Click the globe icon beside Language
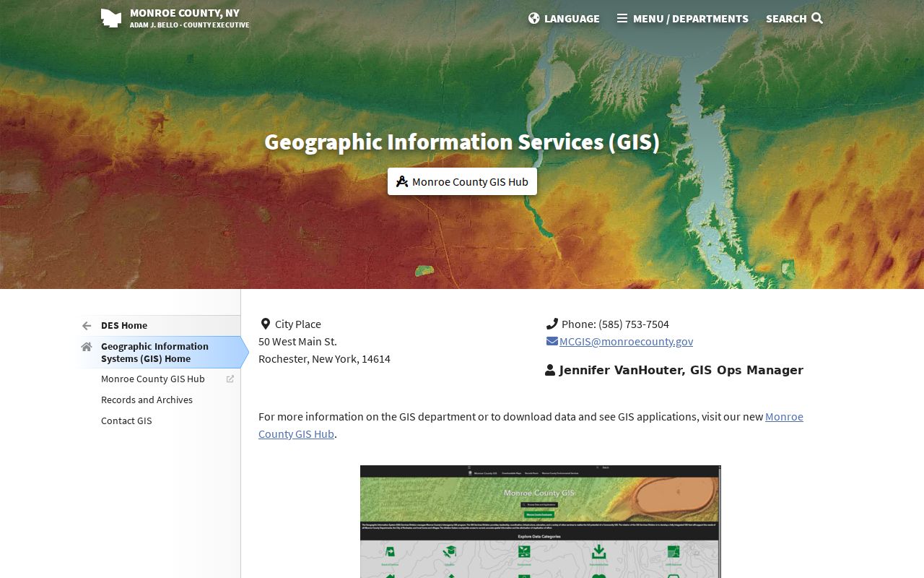924x578 pixels. pyautogui.click(x=534, y=18)
